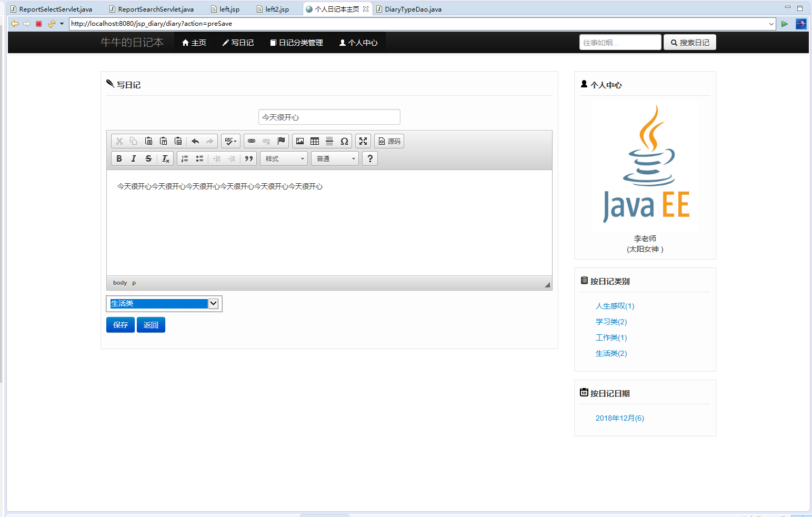This screenshot has width=812, height=517.
Task: Switch to the DiaryTypeDao.java tab
Action: click(409, 9)
